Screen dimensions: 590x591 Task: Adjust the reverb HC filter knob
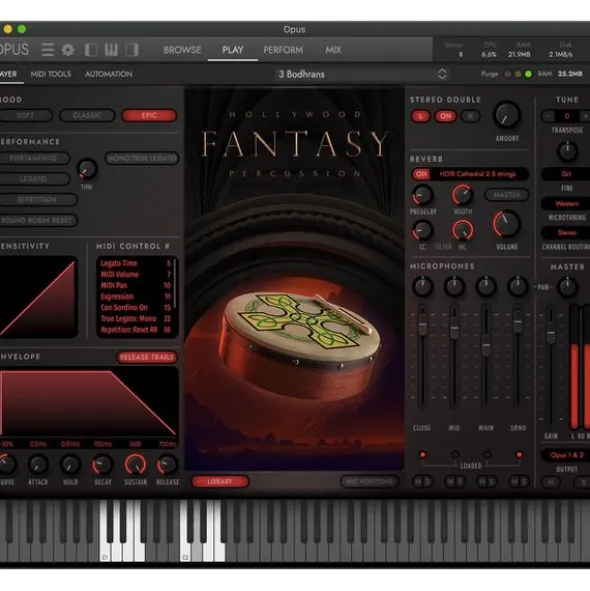point(463,230)
